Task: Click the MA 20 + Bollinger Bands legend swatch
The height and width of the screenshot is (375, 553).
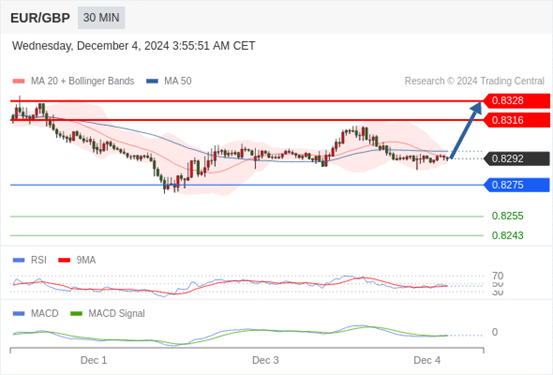Action: coord(19,81)
